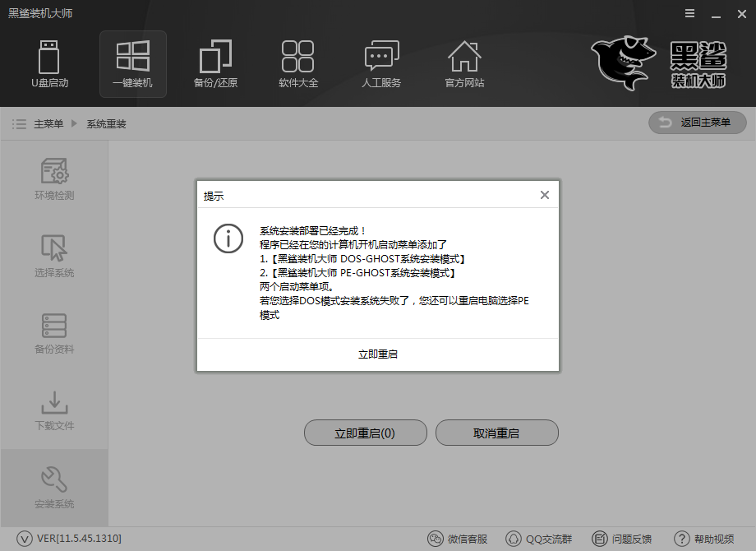This screenshot has height=551, width=756.
Task: Open the 备份/还原 (backup/restore) tool
Action: coord(214,64)
